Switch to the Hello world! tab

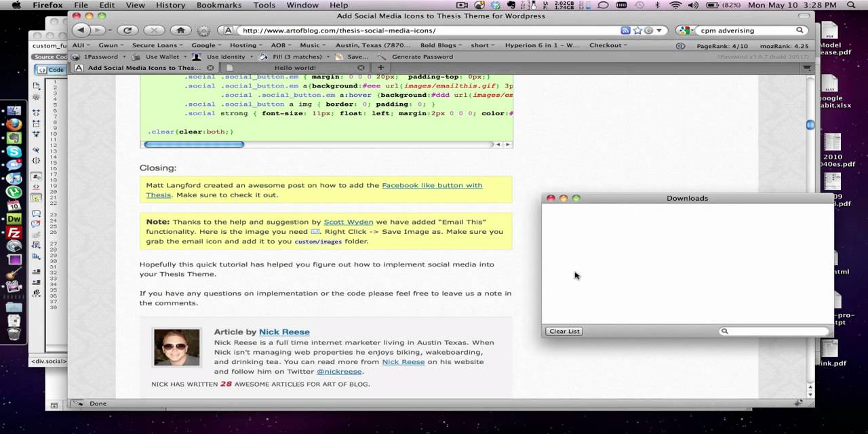[x=296, y=68]
